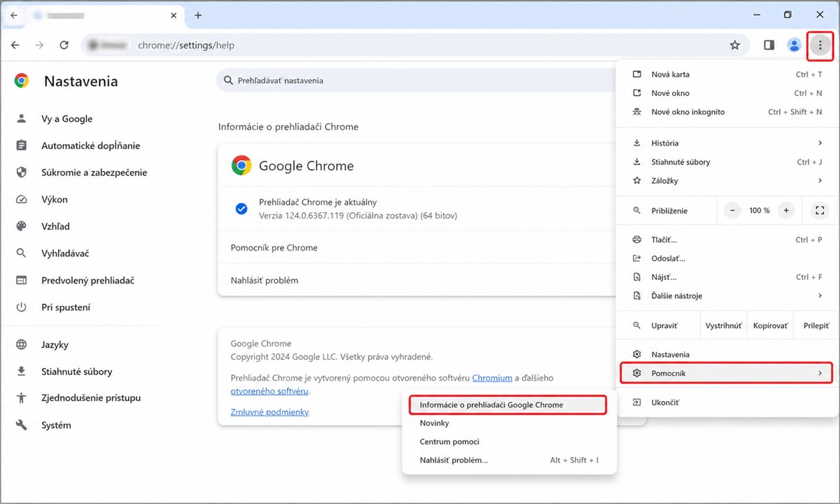
Task: Decrease zoom with the minus button
Action: 732,210
